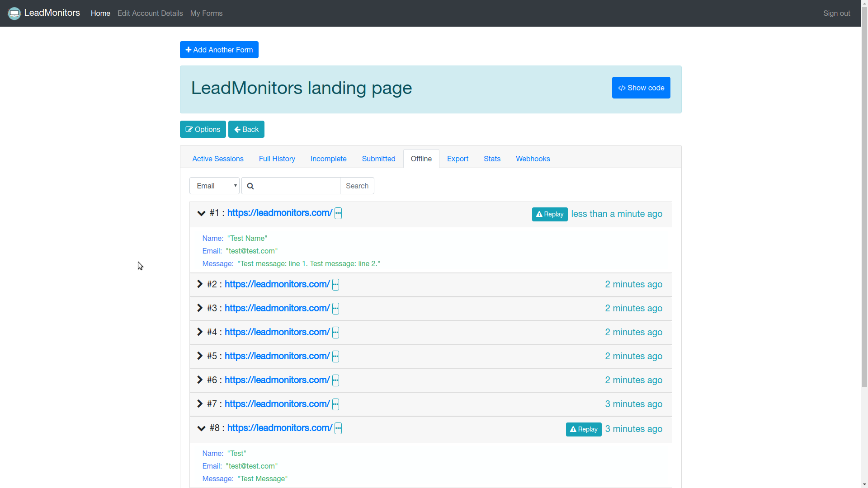This screenshot has height=488, width=868.
Task: Click the ellipsis icon beside session #2 URL
Action: (335, 285)
